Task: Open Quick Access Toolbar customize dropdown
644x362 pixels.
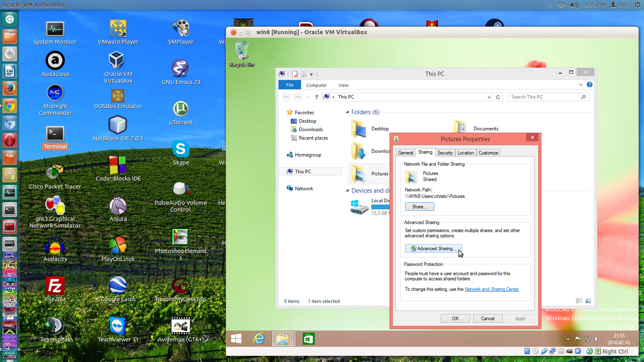Action: click(x=311, y=74)
